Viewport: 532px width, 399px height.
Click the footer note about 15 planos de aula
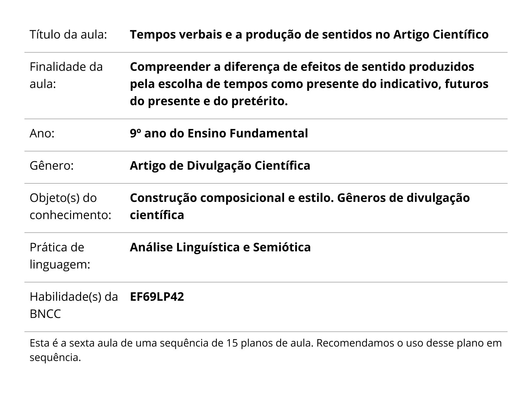click(x=266, y=350)
